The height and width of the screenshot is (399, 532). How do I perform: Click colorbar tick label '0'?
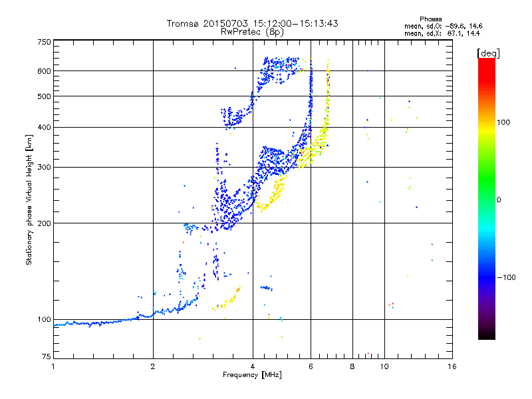[499, 200]
